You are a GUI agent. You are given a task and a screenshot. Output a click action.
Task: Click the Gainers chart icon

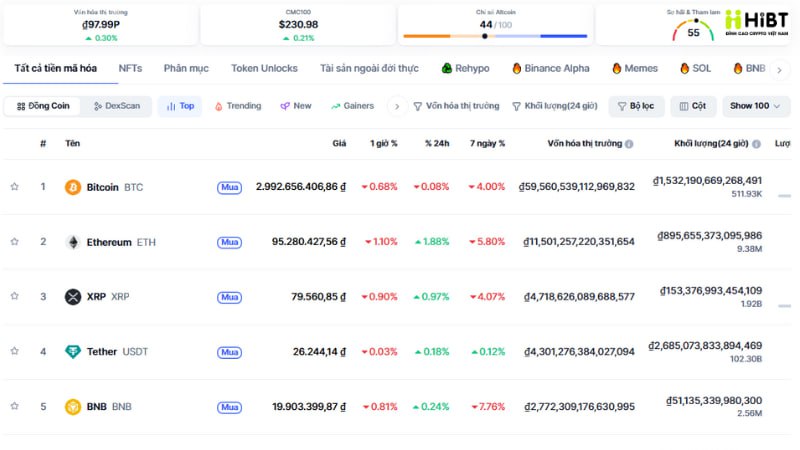[x=335, y=106]
